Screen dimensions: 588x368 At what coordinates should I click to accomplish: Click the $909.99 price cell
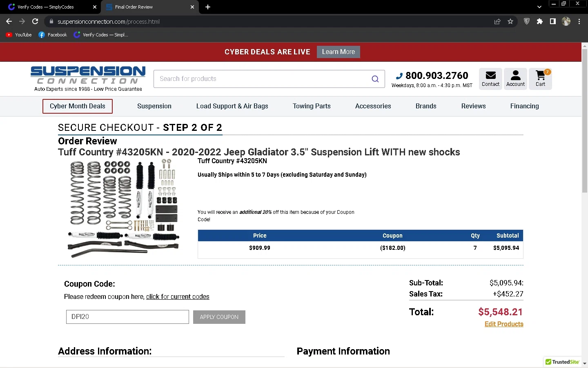(x=260, y=248)
